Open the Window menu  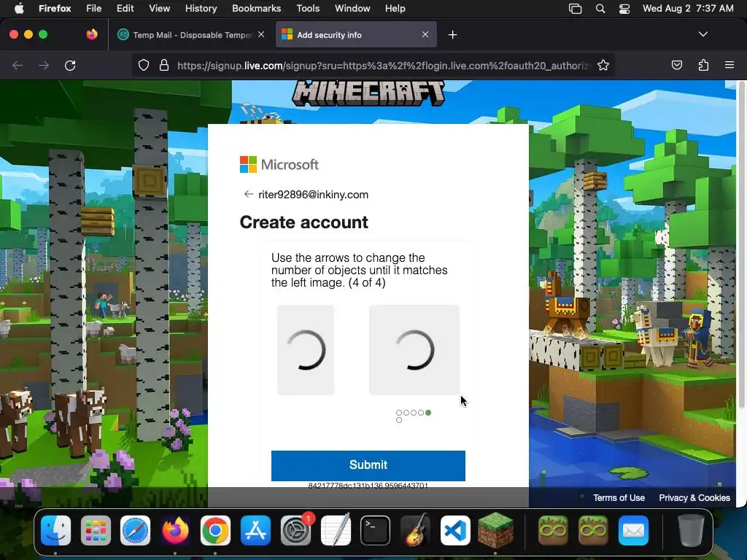352,9
